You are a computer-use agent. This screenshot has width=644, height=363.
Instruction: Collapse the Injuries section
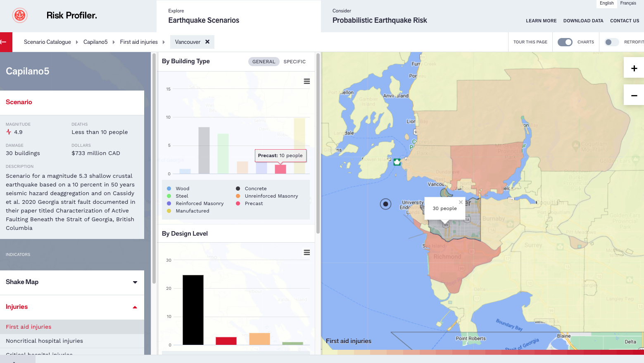[x=134, y=307]
